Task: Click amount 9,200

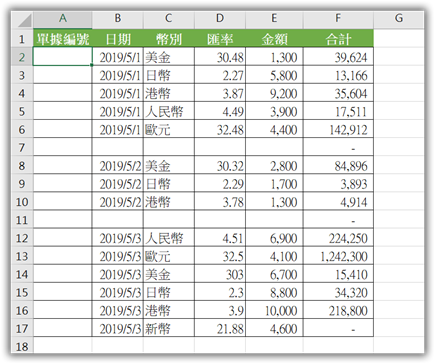Action: (283, 94)
